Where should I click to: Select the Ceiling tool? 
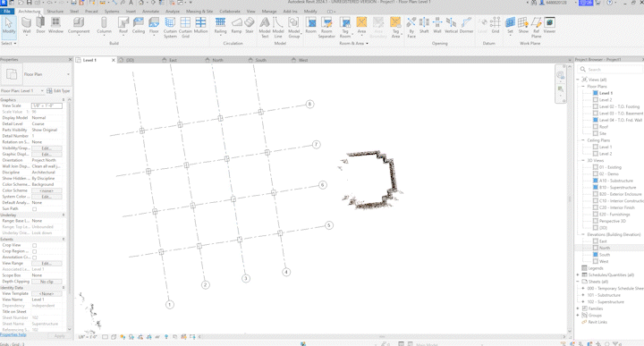pyautogui.click(x=139, y=25)
